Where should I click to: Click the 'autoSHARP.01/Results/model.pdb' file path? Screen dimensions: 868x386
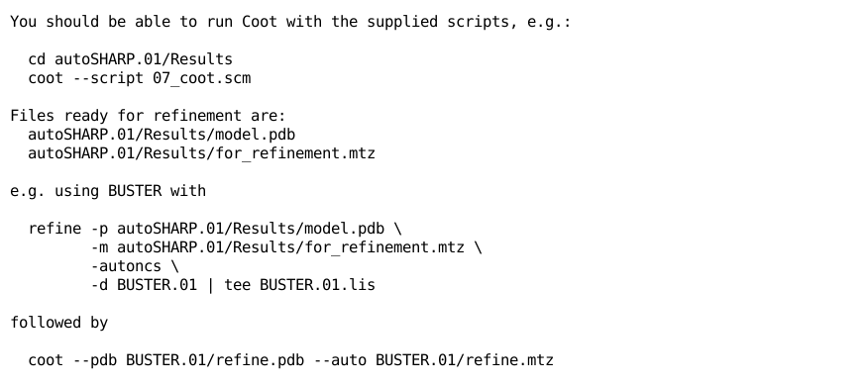coord(162,135)
